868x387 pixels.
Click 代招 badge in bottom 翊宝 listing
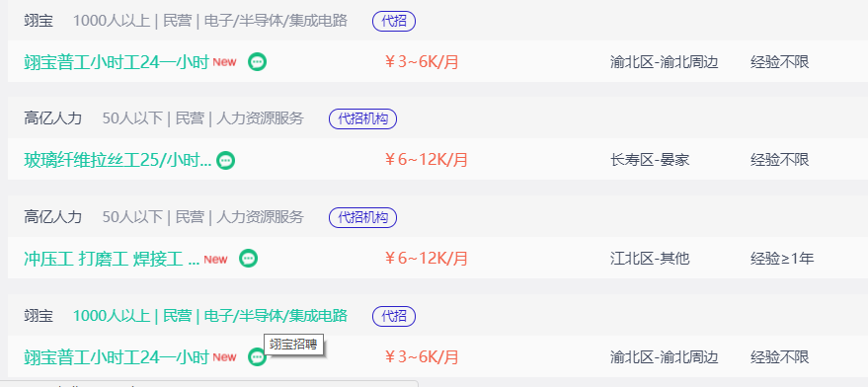click(x=394, y=316)
